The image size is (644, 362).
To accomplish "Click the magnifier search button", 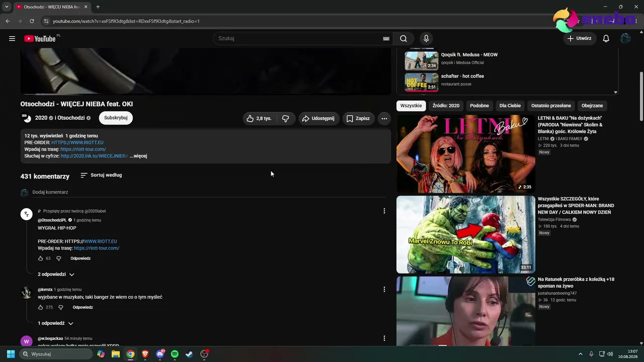I will click(404, 39).
